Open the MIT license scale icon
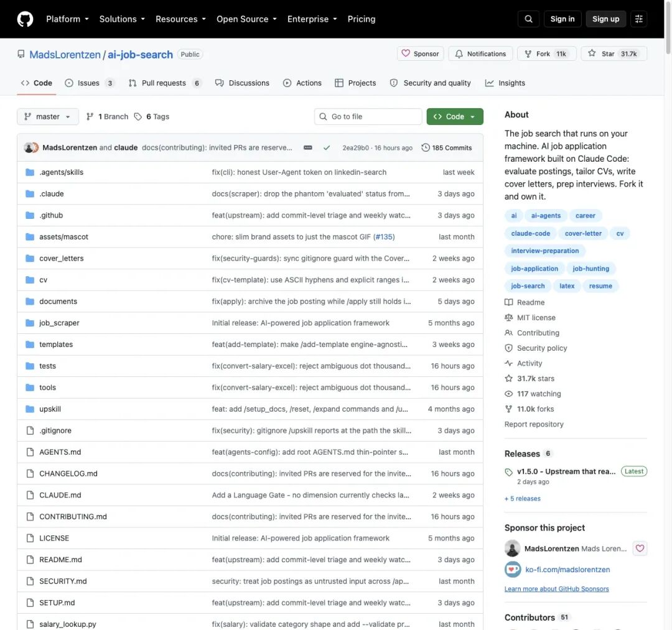Image resolution: width=672 pixels, height=630 pixels. pyautogui.click(x=508, y=318)
